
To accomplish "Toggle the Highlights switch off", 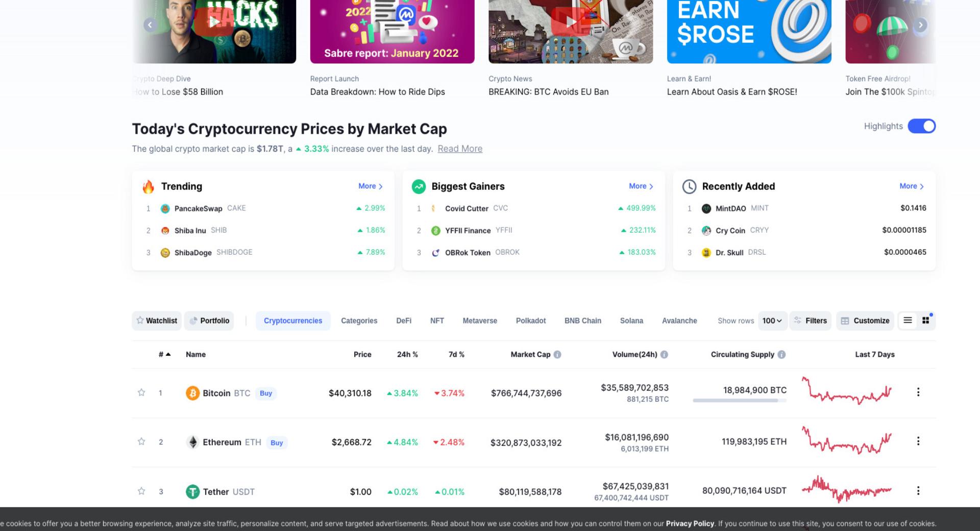I will [x=921, y=126].
